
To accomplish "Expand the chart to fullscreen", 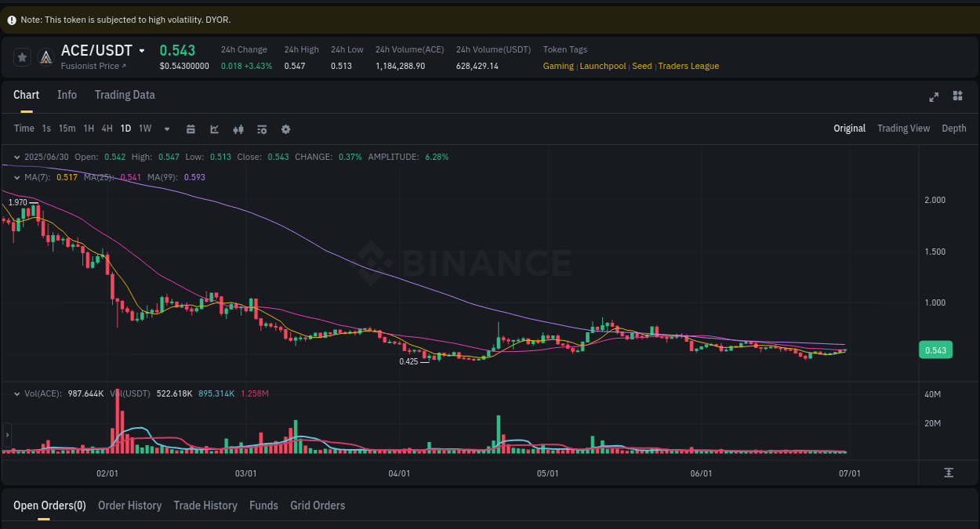I will [934, 96].
